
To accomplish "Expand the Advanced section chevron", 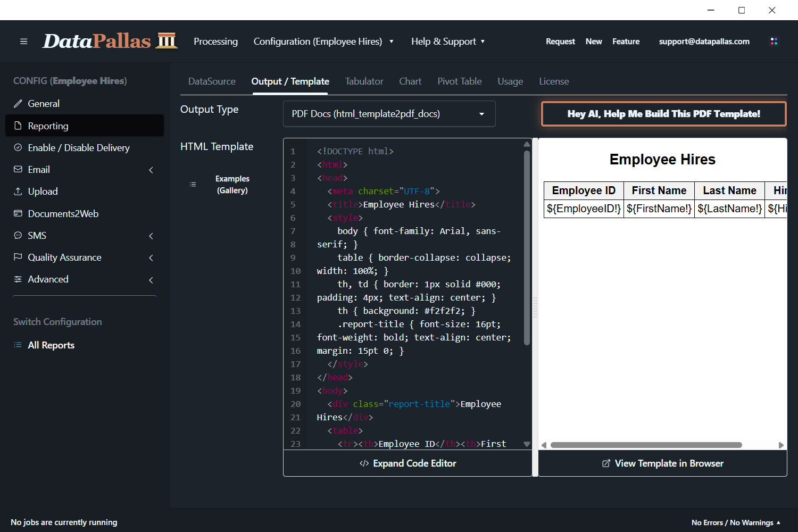I will (x=151, y=280).
